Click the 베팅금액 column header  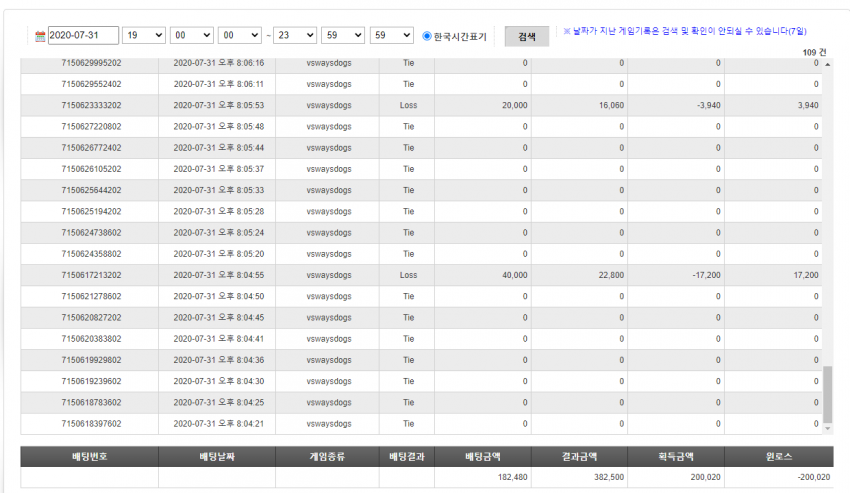click(482, 457)
